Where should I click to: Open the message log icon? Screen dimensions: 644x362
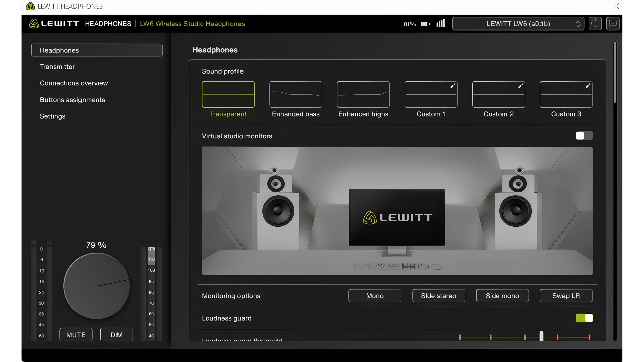point(613,24)
